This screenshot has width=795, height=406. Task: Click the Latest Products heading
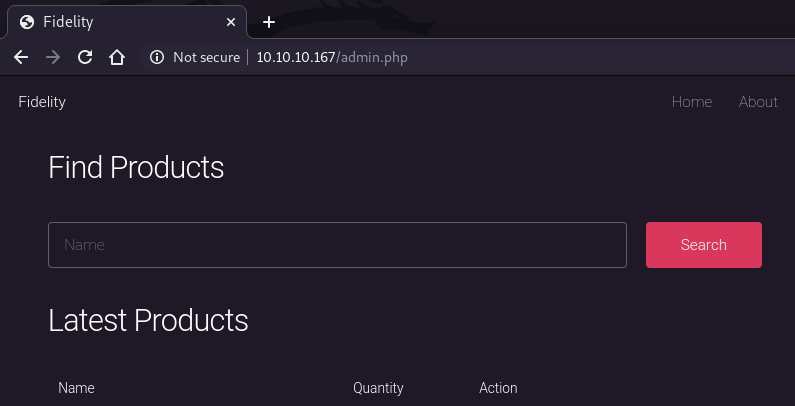pos(148,320)
